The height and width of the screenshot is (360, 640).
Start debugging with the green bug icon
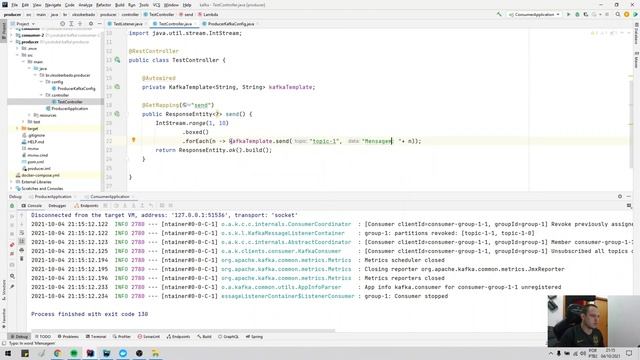577,14
